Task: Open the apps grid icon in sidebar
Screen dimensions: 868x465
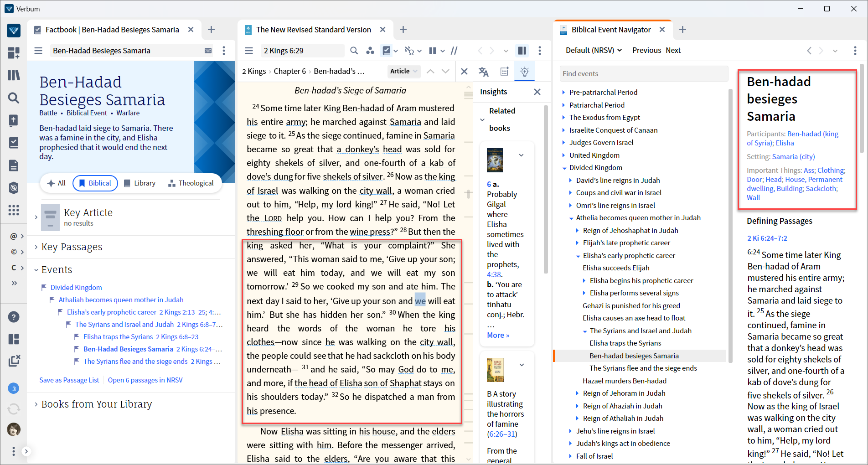Action: tap(14, 210)
